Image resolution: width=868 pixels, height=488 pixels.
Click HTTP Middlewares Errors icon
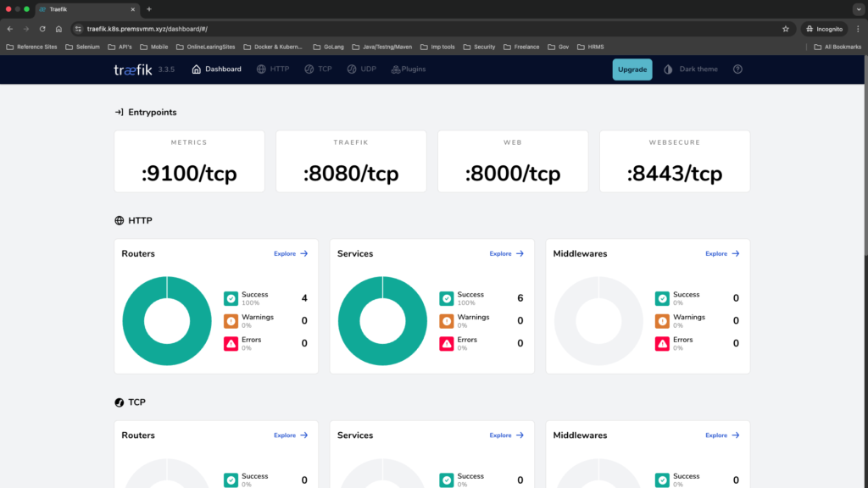[662, 344]
